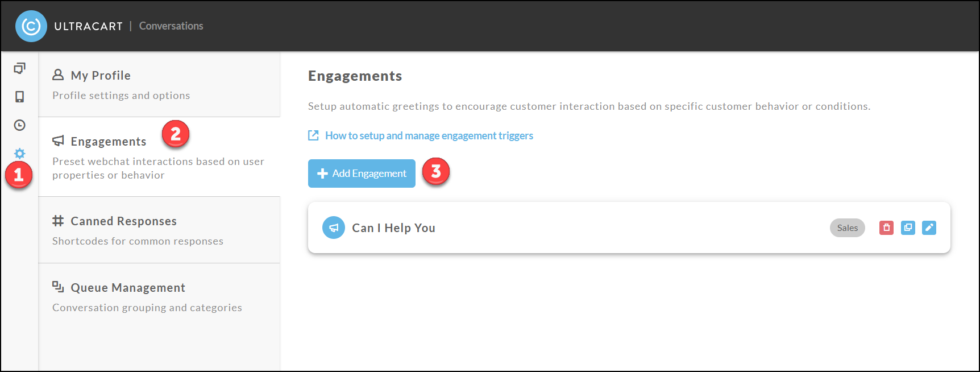The width and height of the screenshot is (980, 372).
Task: Click the Engagements megaphone icon in menu
Action: click(58, 140)
